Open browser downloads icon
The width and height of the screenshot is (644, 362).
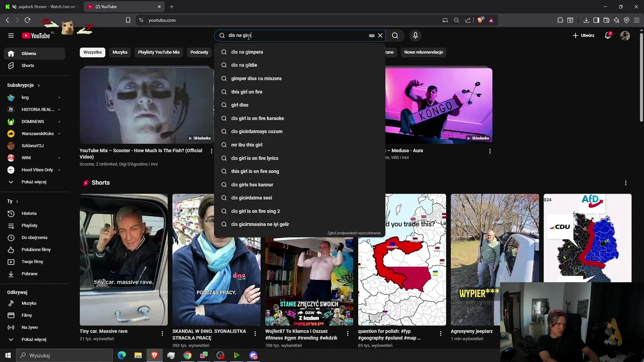(x=586, y=20)
